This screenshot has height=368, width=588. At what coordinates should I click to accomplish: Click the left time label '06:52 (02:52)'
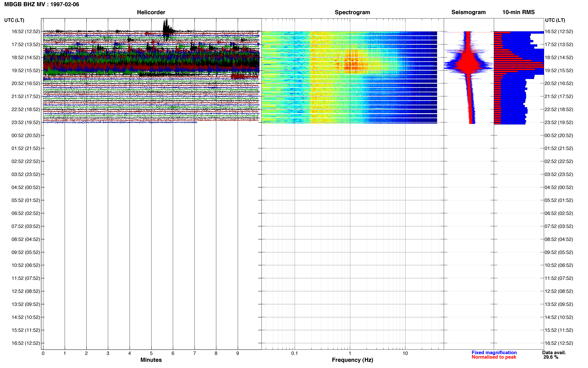coord(26,213)
